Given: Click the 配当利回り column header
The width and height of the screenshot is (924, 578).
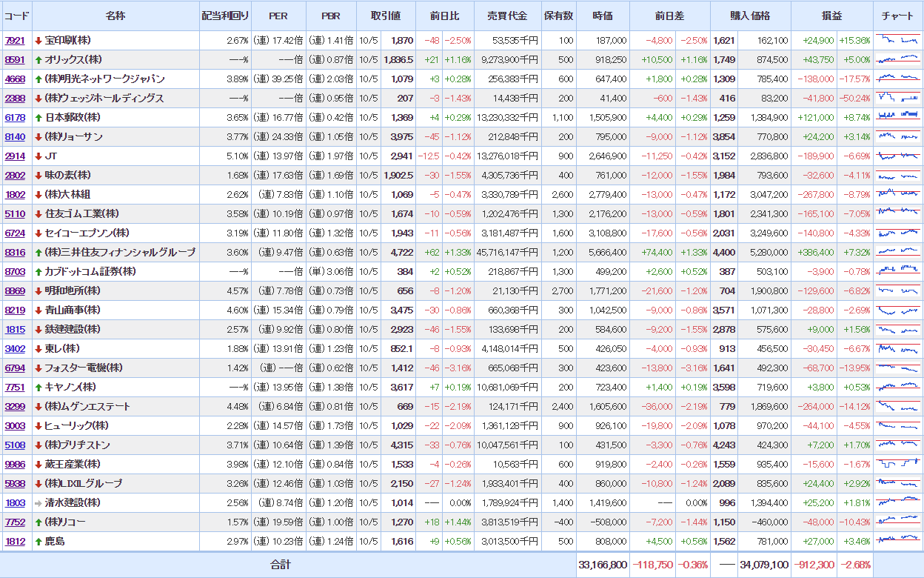Looking at the screenshot, I should tap(225, 16).
